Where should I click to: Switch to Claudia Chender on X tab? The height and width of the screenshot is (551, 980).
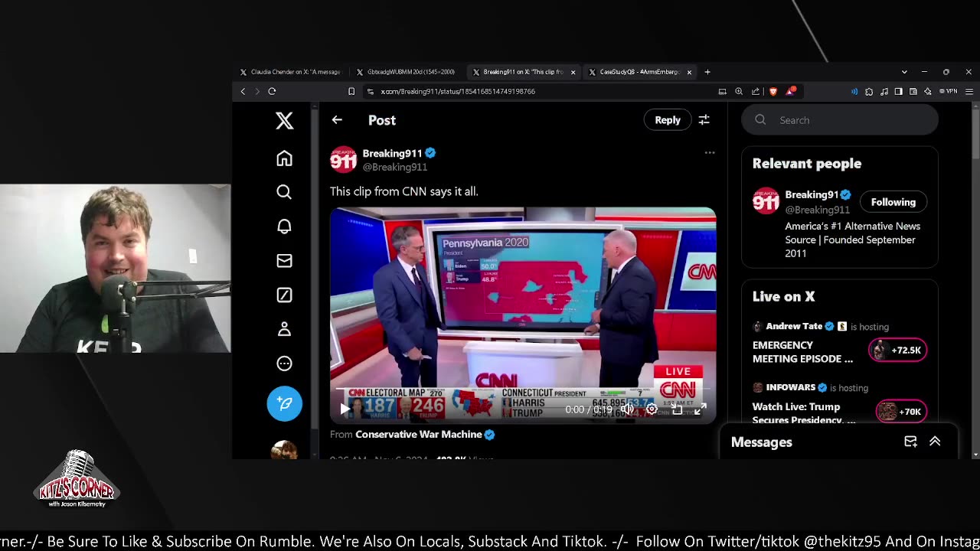coord(289,72)
